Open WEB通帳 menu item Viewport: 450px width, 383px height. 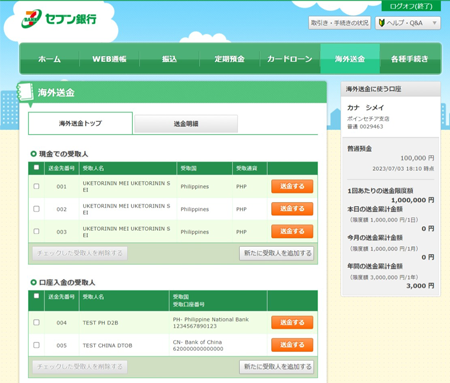(109, 59)
